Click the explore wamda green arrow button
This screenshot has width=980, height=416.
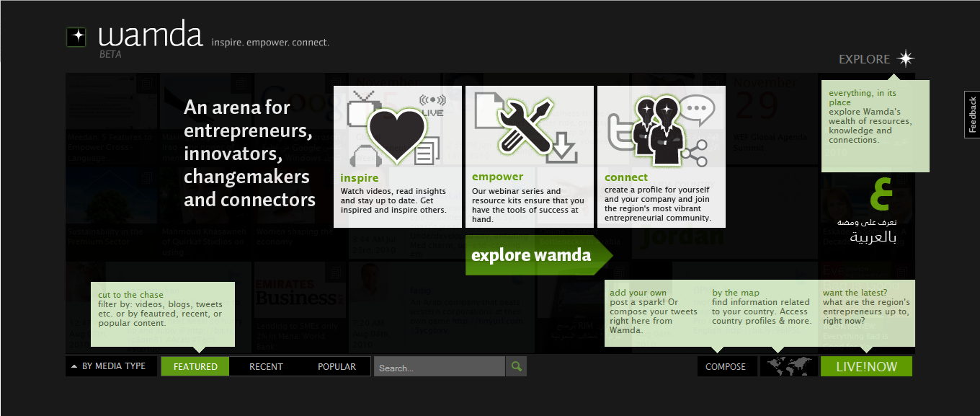539,255
